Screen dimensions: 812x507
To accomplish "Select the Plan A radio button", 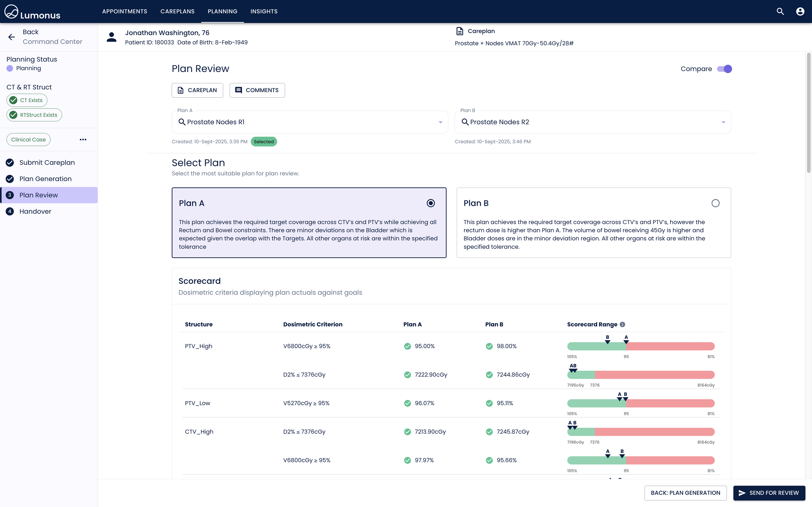I will tap(431, 203).
